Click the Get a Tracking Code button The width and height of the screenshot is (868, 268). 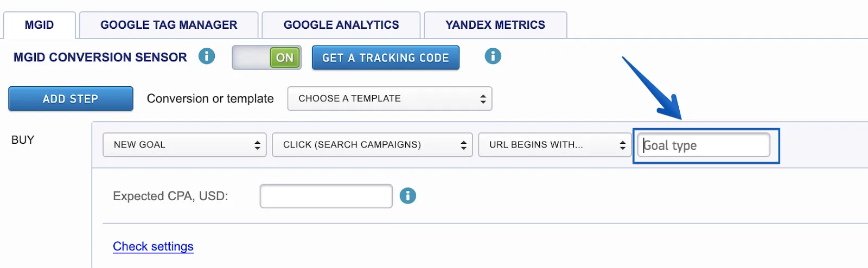coord(386,58)
